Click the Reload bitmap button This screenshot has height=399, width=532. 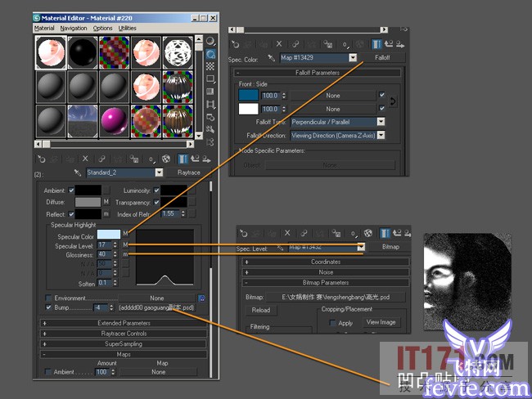[260, 311]
